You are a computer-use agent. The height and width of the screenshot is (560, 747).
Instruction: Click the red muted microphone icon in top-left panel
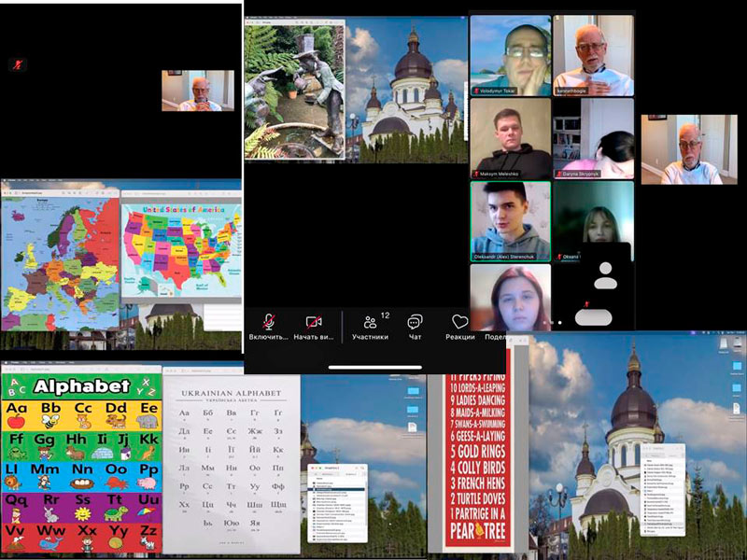pyautogui.click(x=17, y=64)
